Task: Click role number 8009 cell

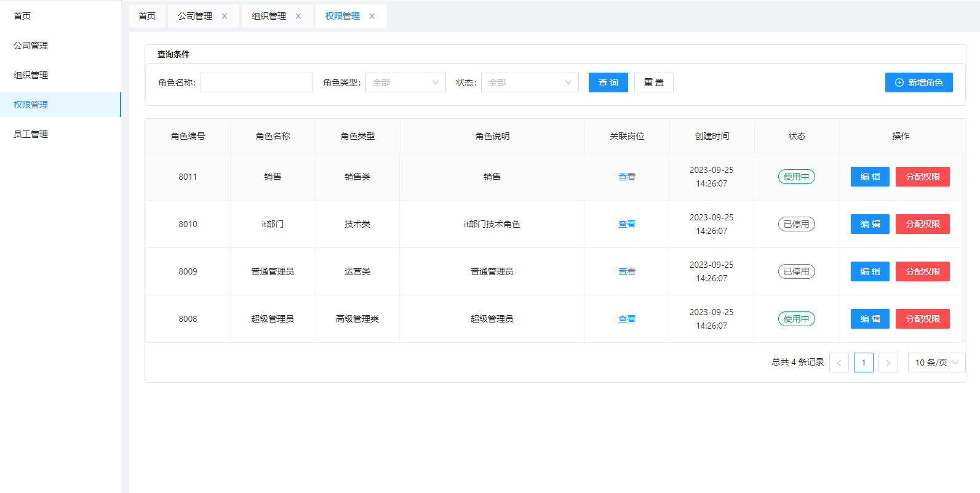Action: pyautogui.click(x=188, y=271)
